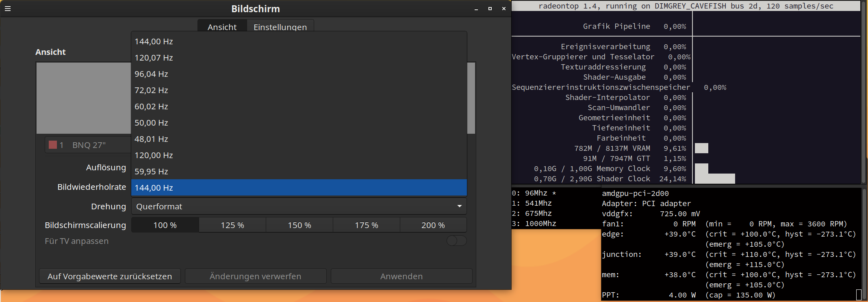Click the vddgfx 725.00 mV reading
Image resolution: width=868 pixels, height=302 pixels.
pyautogui.click(x=651, y=214)
